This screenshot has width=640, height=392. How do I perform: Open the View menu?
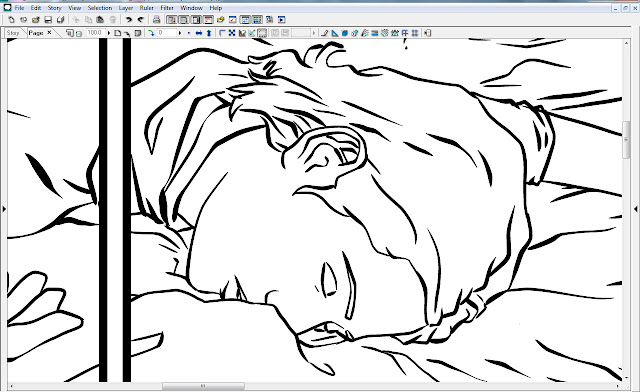[74, 8]
